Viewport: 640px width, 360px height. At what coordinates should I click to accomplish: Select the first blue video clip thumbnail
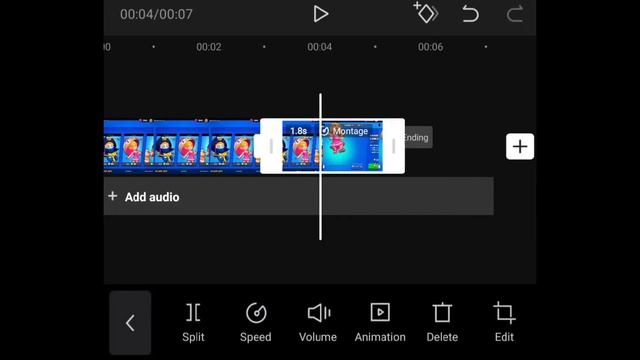coord(182,146)
